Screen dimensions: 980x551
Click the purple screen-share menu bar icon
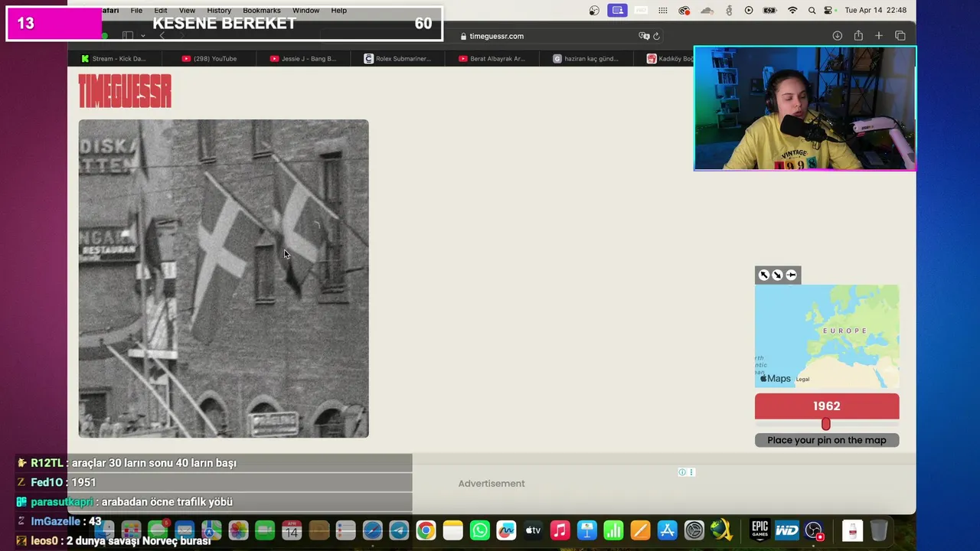click(x=617, y=11)
